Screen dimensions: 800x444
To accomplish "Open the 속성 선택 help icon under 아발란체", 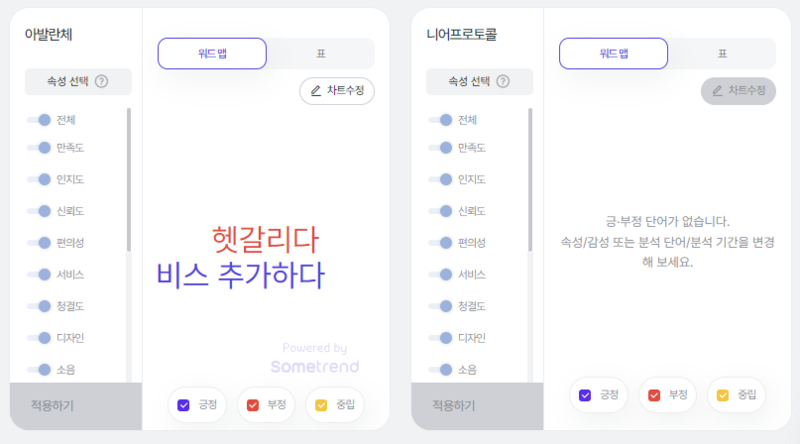I will [x=102, y=81].
